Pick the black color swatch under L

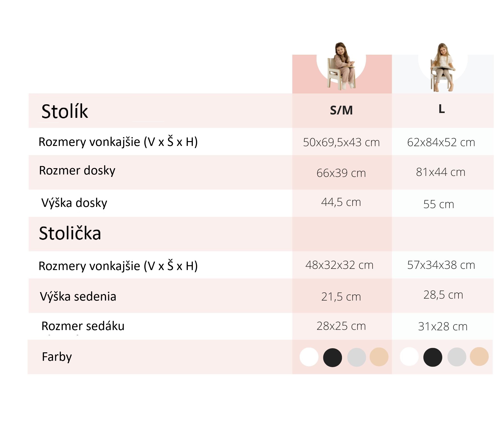433,357
